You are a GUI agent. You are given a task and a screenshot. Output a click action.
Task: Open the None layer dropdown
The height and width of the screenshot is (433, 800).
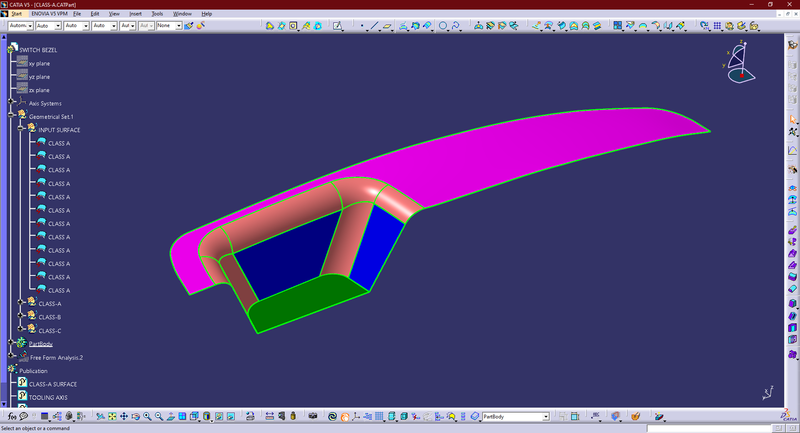[x=177, y=26]
